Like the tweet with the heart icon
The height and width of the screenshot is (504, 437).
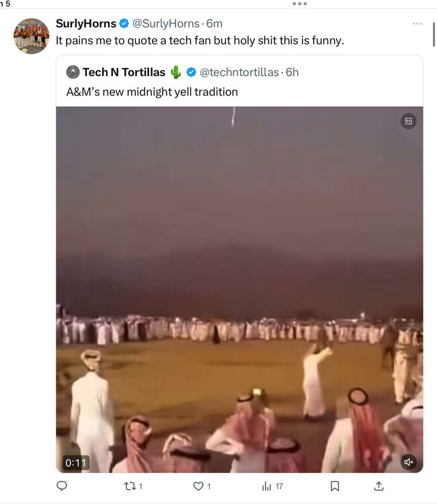[198, 486]
